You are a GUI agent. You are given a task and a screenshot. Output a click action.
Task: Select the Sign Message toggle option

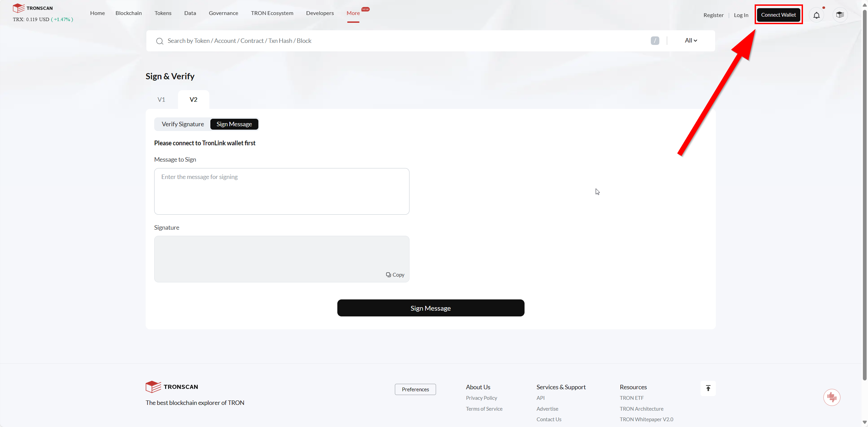[234, 124]
